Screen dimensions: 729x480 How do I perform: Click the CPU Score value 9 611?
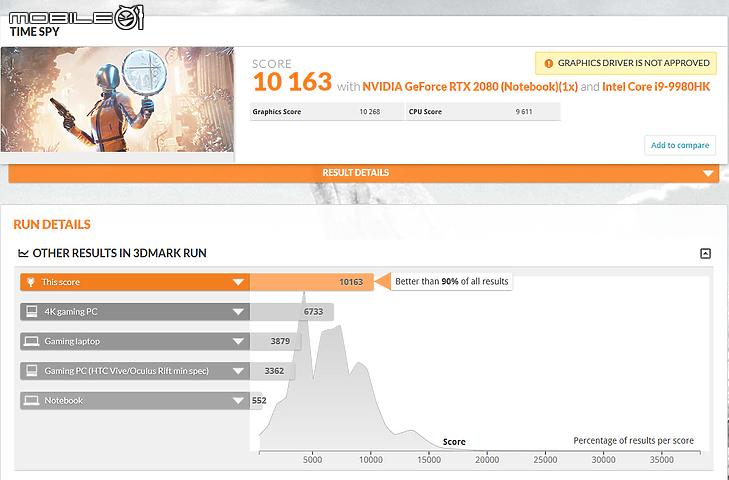[524, 112]
